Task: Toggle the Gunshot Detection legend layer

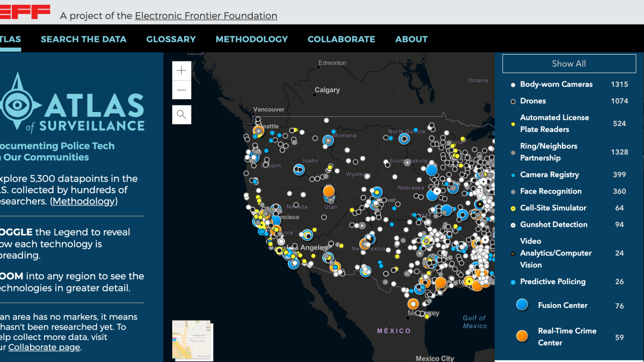Action: [x=553, y=224]
